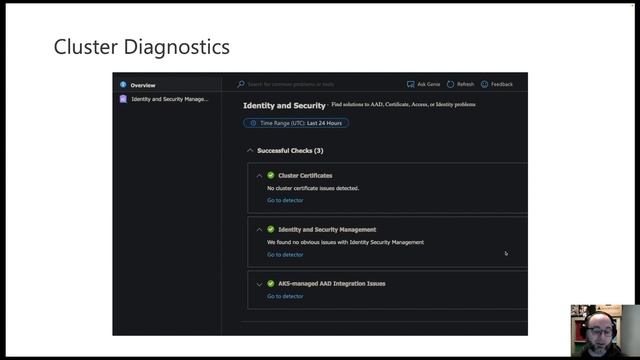Go to detector under Cluster Certificates
The image size is (640, 360).
(285, 200)
